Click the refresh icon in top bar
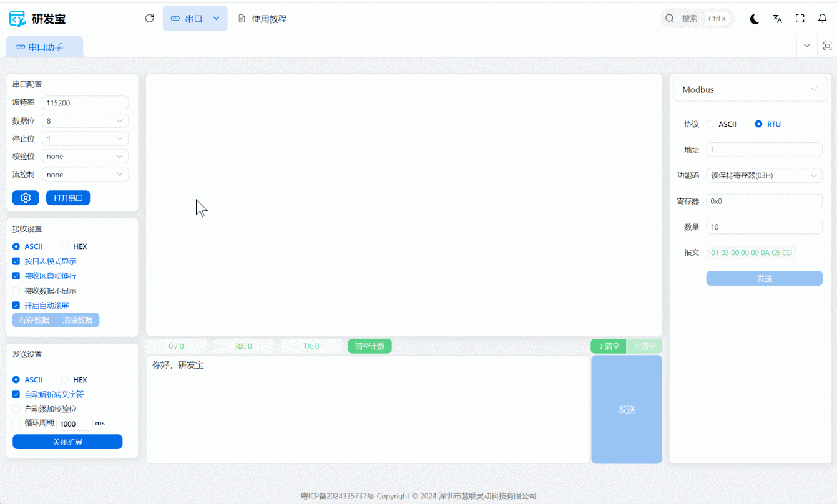Screen dimensions: 837x504 pyautogui.click(x=149, y=19)
